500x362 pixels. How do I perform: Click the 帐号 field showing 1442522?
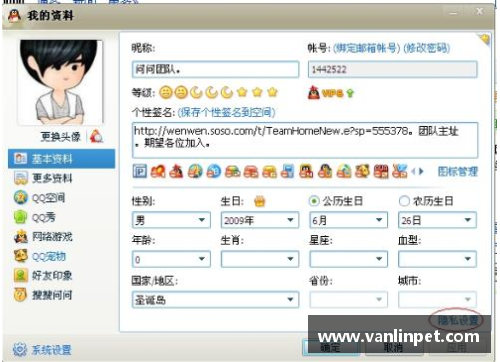pyautogui.click(x=393, y=69)
